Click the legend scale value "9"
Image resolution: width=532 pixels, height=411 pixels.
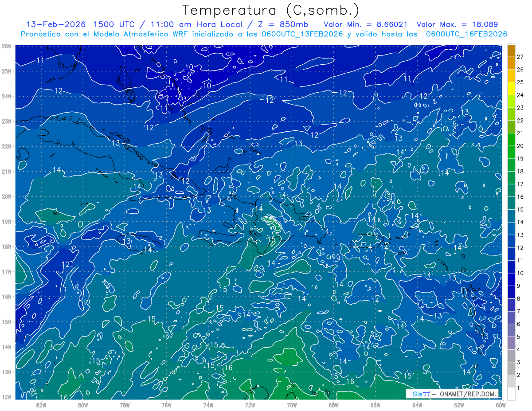(x=519, y=286)
